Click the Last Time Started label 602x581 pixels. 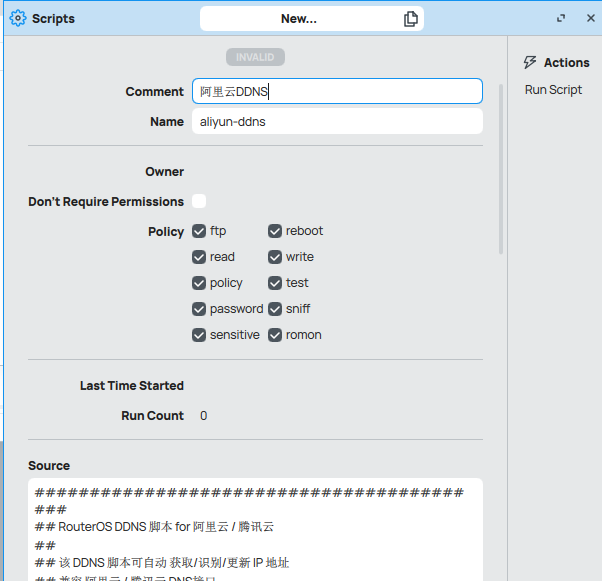[x=132, y=386]
